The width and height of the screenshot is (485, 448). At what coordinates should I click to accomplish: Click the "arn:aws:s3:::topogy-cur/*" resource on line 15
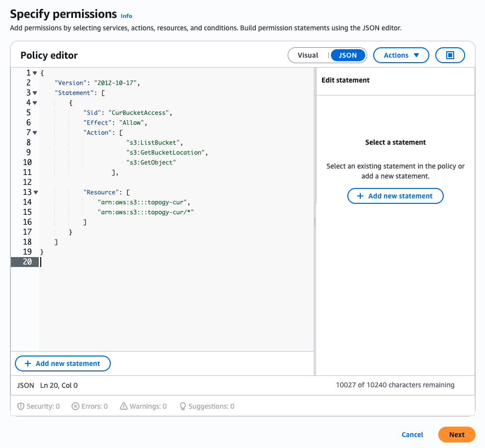point(146,212)
